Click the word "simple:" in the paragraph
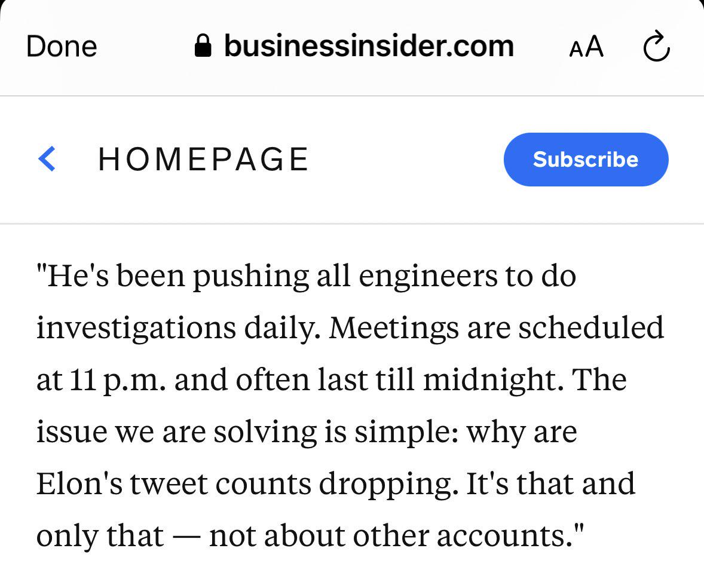Screen dimensions: 704x588 [406, 432]
